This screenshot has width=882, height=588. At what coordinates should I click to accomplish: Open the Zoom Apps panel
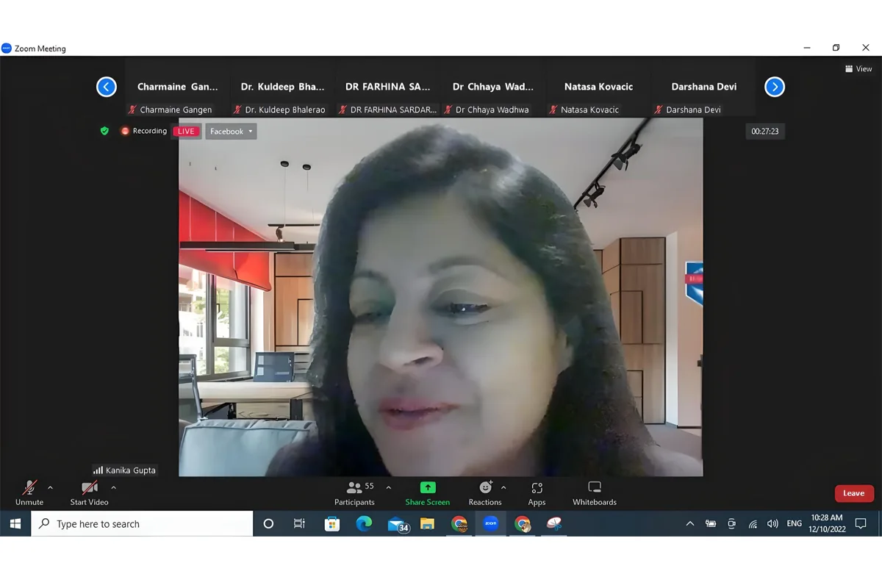[x=537, y=492]
